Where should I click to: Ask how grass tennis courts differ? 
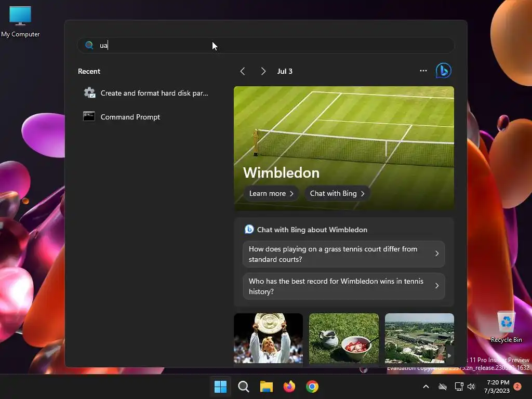[x=344, y=254]
